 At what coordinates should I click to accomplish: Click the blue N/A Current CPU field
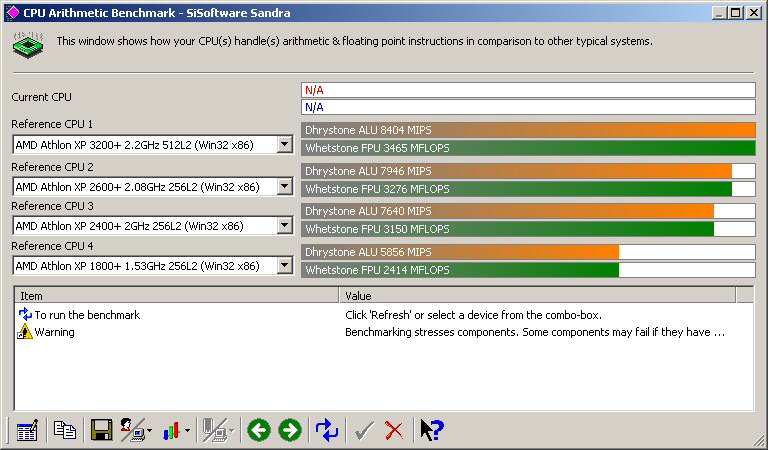[x=528, y=107]
